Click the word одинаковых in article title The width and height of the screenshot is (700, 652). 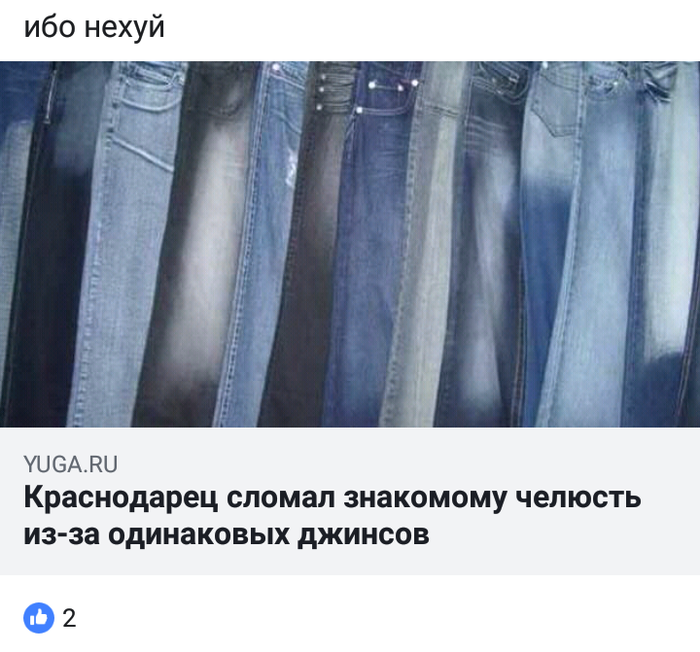pyautogui.click(x=199, y=535)
